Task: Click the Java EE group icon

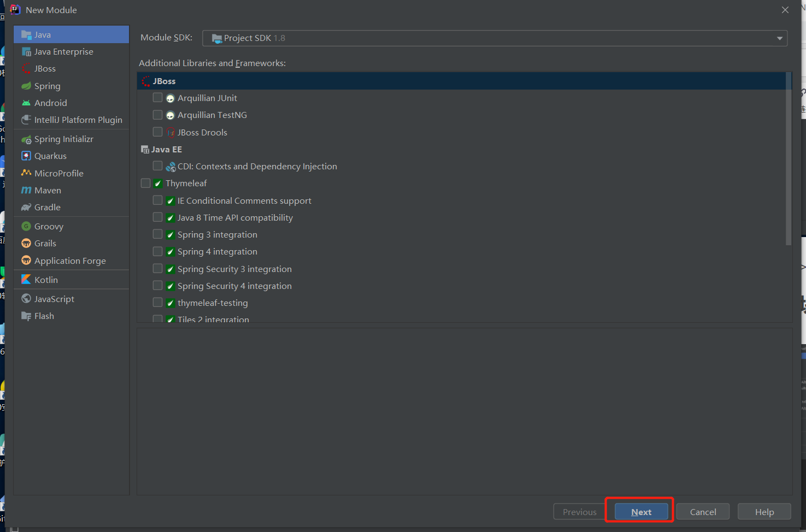Action: tap(145, 150)
